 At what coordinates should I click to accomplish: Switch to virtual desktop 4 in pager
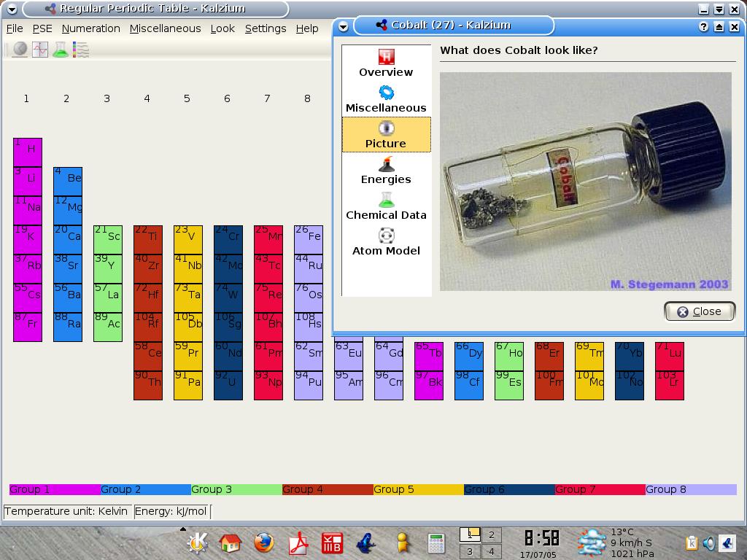[x=491, y=551]
